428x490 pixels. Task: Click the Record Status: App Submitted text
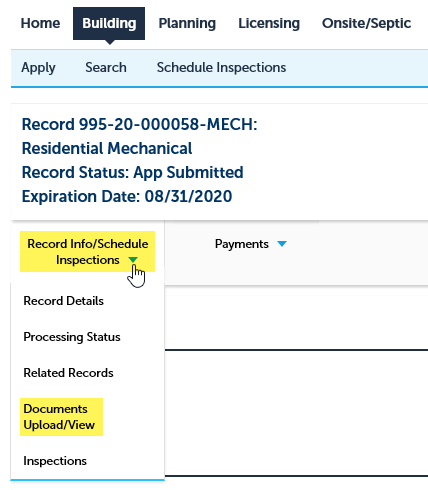tap(133, 172)
